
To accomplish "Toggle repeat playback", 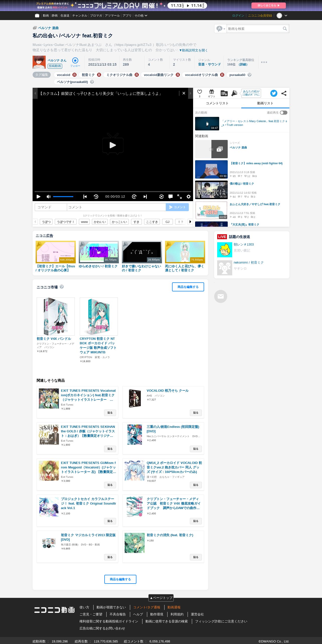I will point(162,197).
